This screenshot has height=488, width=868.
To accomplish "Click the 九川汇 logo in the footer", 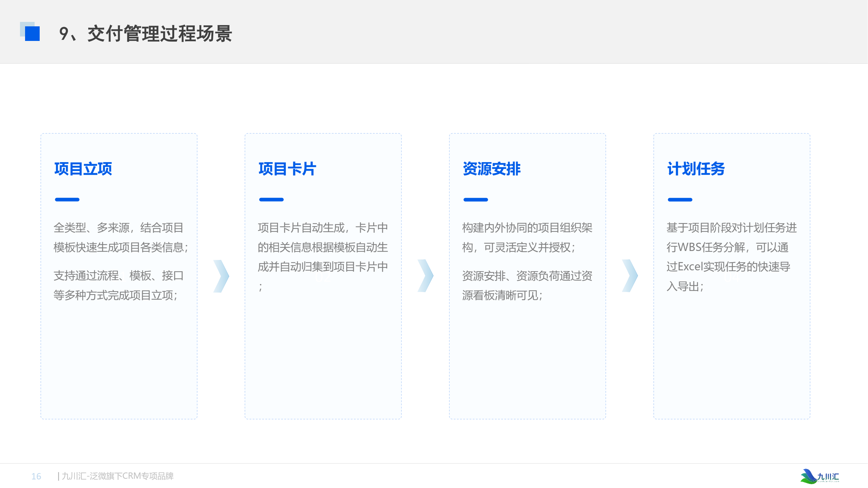I will (820, 476).
